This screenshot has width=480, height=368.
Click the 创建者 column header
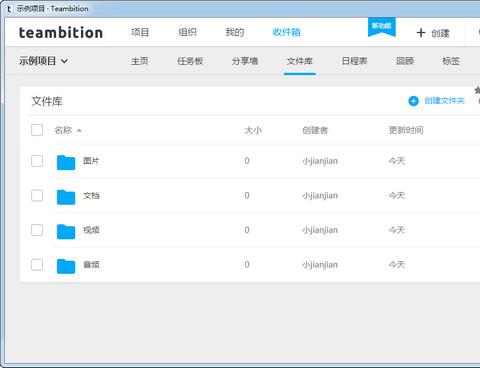[315, 130]
